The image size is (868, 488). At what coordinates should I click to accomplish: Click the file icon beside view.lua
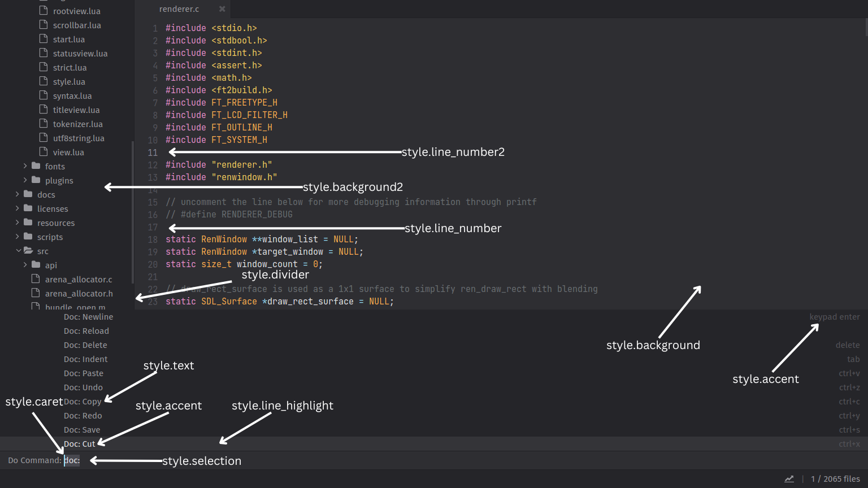pyautogui.click(x=43, y=152)
